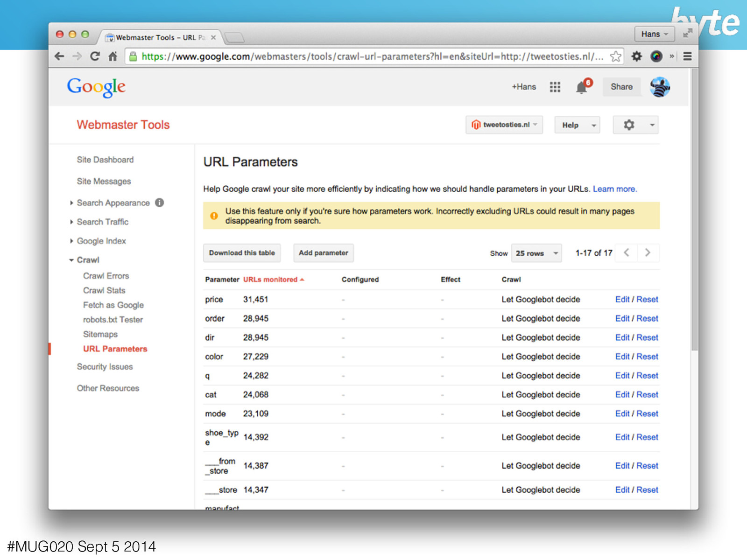The image size is (747, 560).
Task: Click the Add parameter button
Action: (324, 253)
